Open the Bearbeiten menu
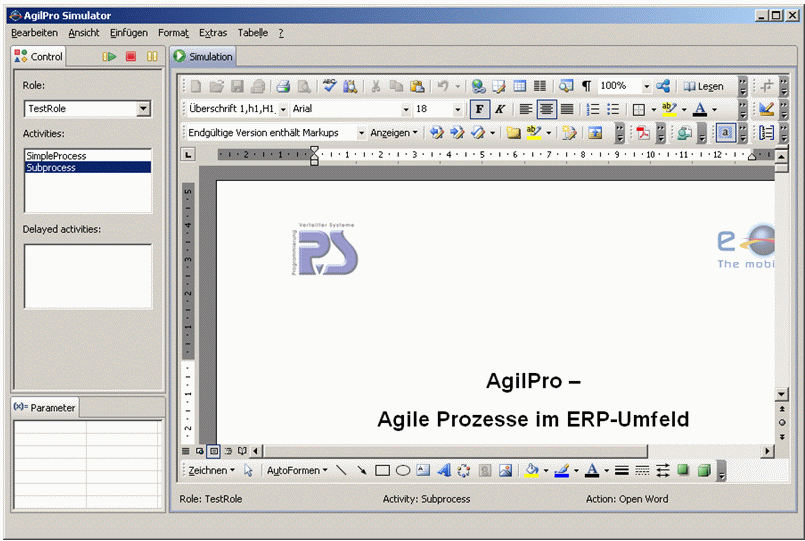The height and width of the screenshot is (541, 805). coord(34,33)
